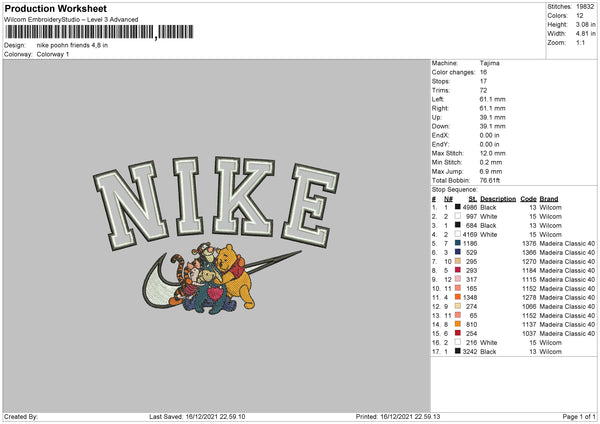Click the Production Worksheet title
600x424 pixels.
pos(55,8)
